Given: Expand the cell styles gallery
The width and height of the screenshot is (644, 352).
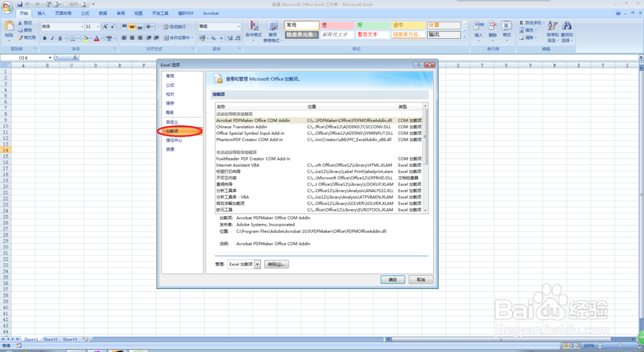Looking at the screenshot, I should click(x=464, y=37).
